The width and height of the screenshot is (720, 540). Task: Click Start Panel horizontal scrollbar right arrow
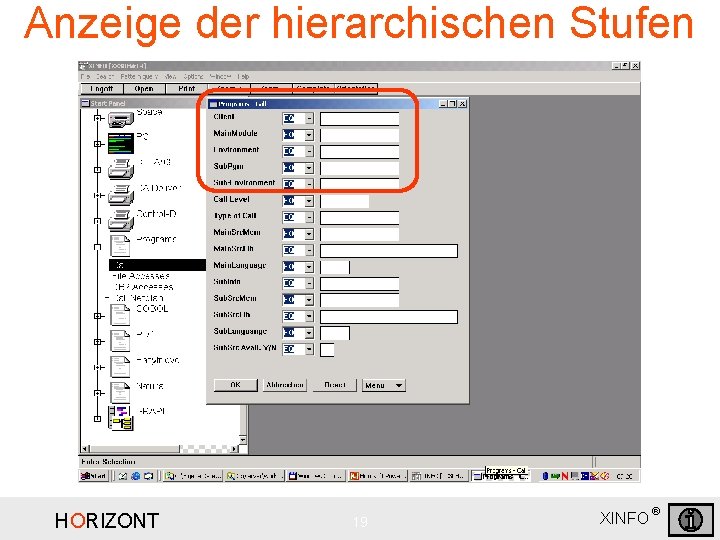(x=235, y=449)
